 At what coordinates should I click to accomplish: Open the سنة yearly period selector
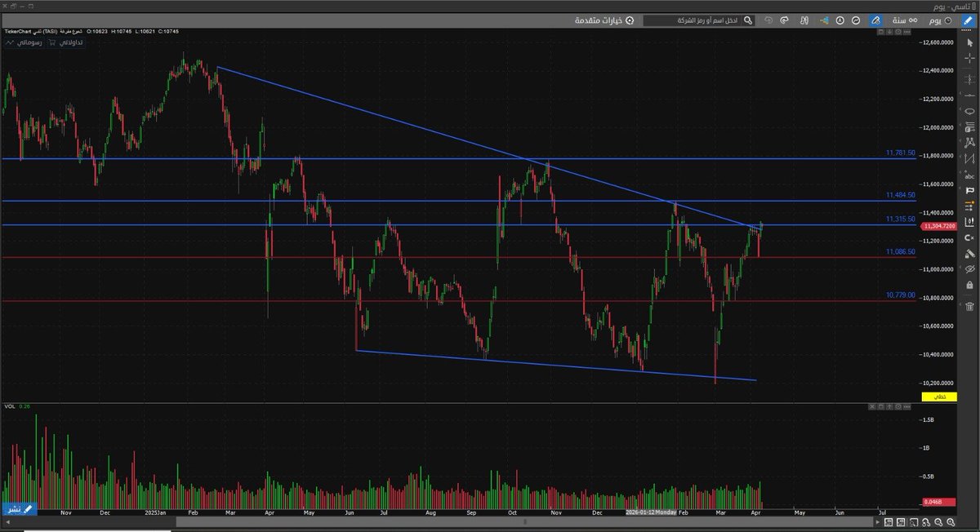(905, 20)
